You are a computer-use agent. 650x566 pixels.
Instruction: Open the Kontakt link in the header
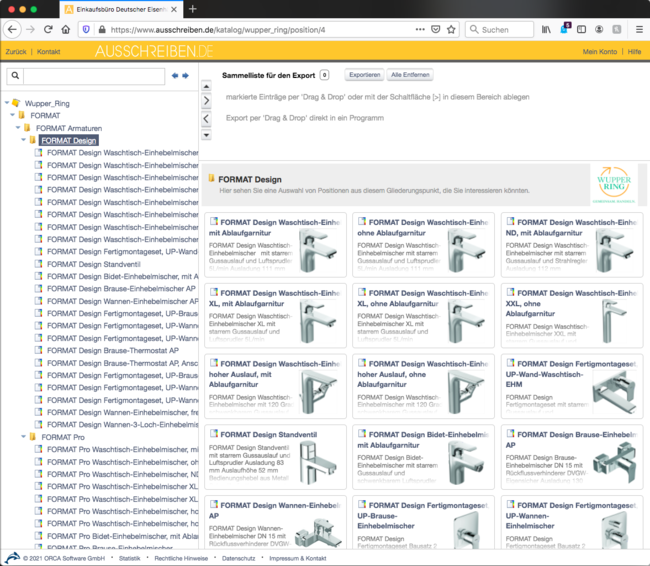tap(49, 52)
